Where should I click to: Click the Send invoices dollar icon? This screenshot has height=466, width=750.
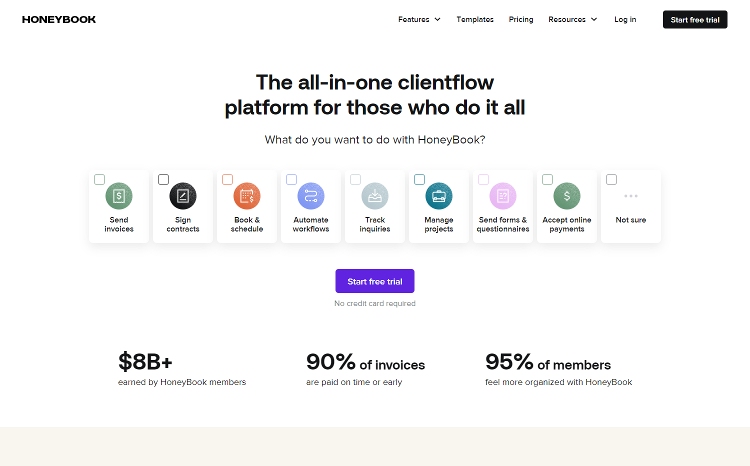119,196
